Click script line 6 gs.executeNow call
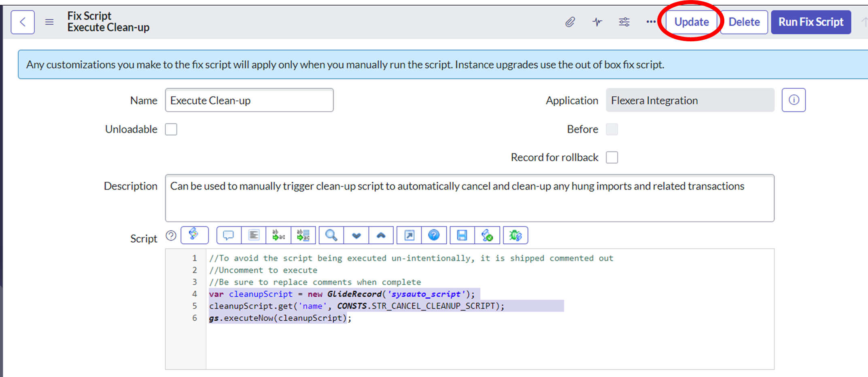868x377 pixels. click(x=280, y=318)
